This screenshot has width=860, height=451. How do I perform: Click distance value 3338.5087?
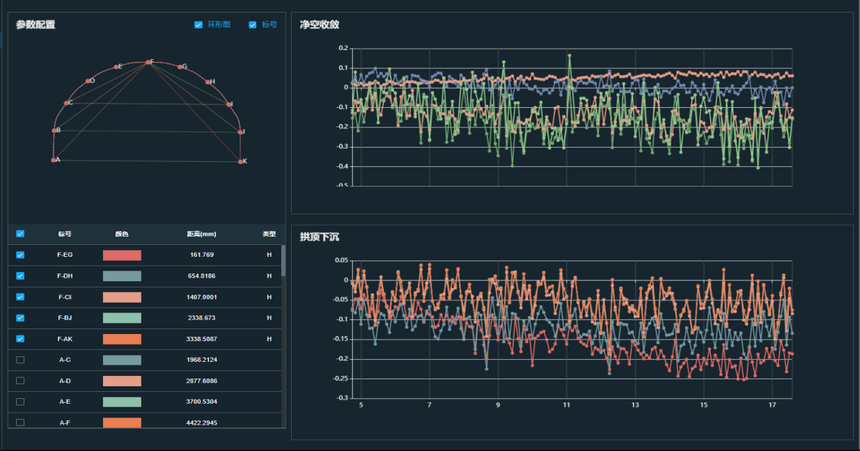[x=201, y=339]
